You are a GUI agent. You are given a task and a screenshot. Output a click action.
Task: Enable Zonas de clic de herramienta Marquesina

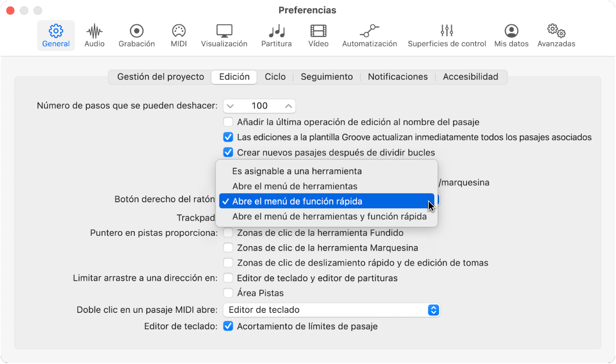[x=228, y=248]
